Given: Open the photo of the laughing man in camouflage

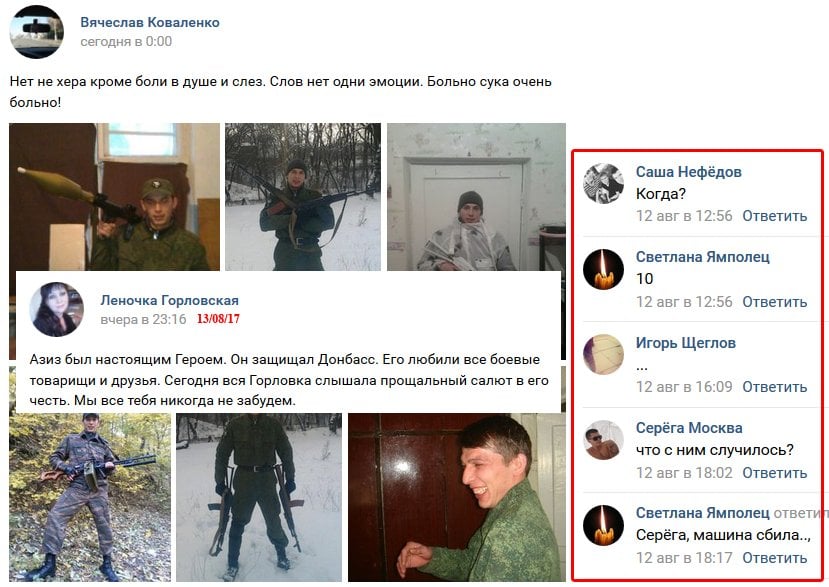Looking at the screenshot, I should (457, 497).
